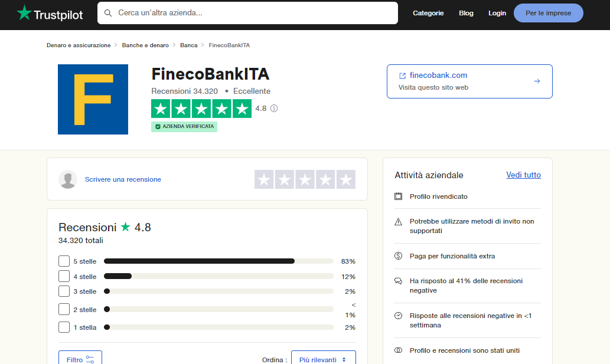Open Denaro e assicurazione breadcrumb
This screenshot has width=610, height=364.
pyautogui.click(x=79, y=45)
